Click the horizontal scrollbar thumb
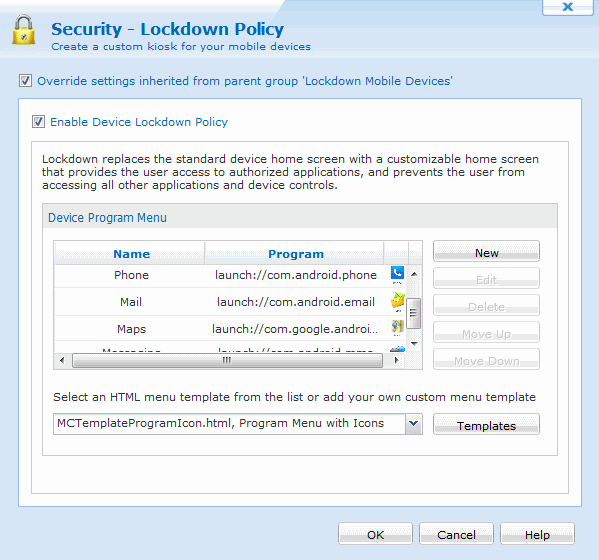Screen dimensions: 599x560 point(227,360)
